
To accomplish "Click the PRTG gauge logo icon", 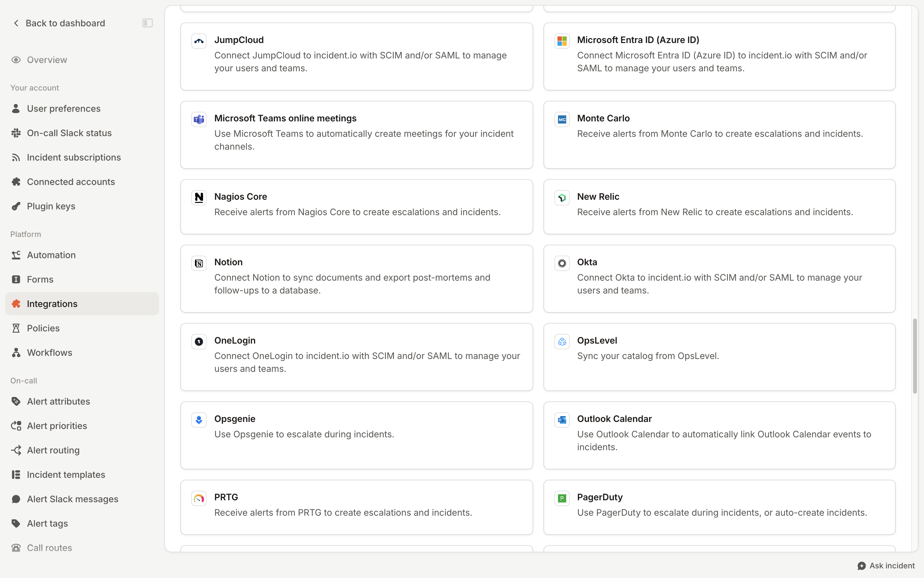I will tap(199, 498).
